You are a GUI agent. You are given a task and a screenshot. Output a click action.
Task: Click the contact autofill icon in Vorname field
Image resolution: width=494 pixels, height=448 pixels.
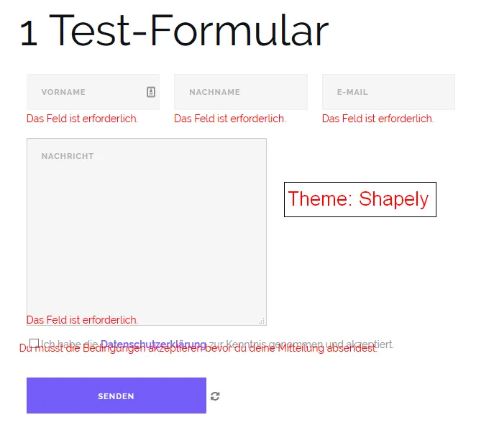(x=151, y=92)
